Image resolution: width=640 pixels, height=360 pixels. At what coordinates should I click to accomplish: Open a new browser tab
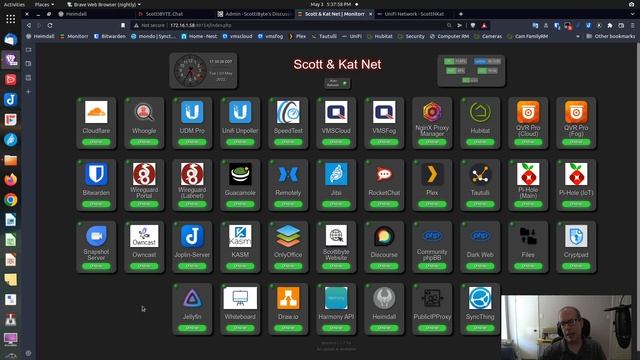[x=461, y=14]
